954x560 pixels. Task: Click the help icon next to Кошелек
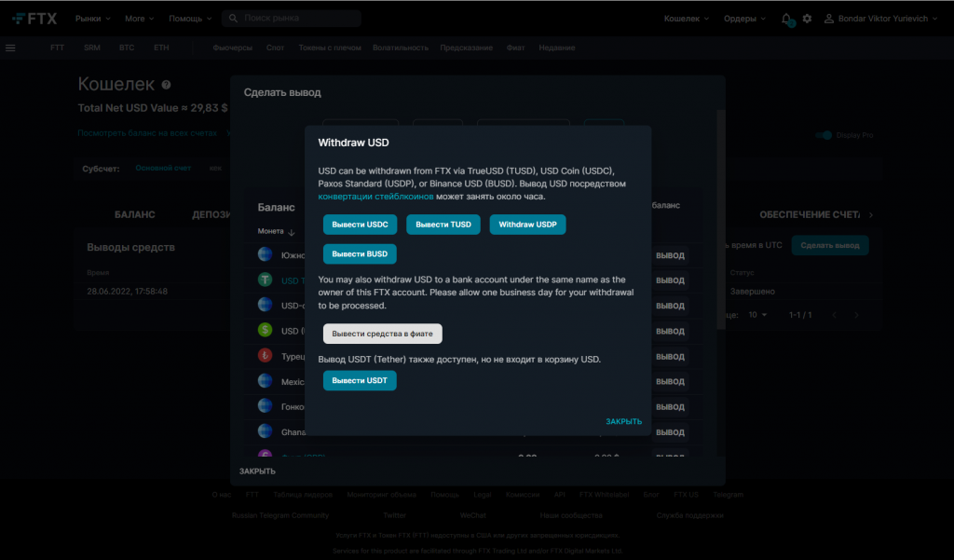coord(166,85)
